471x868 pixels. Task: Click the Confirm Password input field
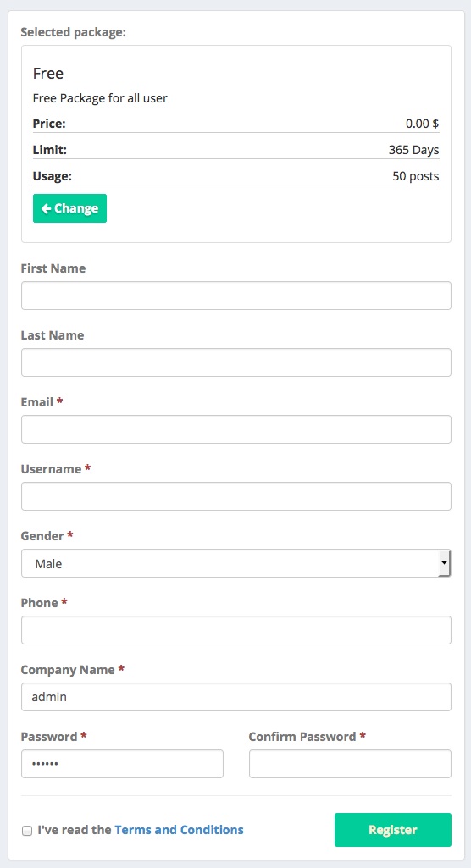click(x=350, y=764)
